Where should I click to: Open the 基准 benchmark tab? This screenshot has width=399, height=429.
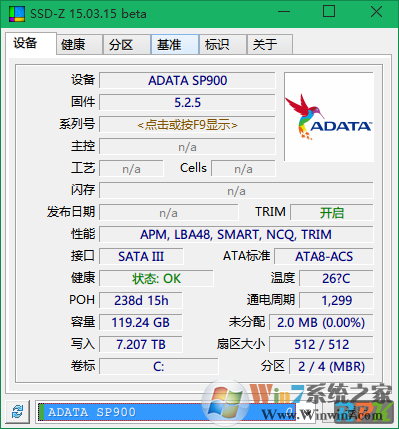175,44
